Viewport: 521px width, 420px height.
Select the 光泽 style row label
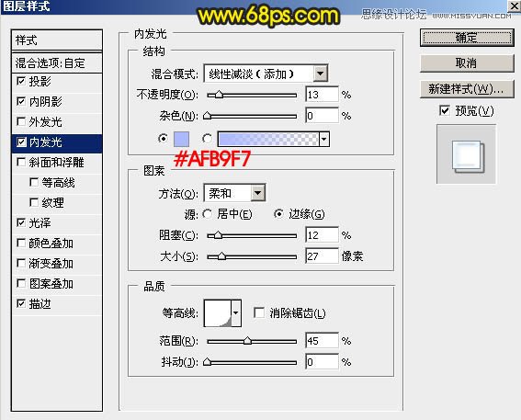click(x=40, y=222)
